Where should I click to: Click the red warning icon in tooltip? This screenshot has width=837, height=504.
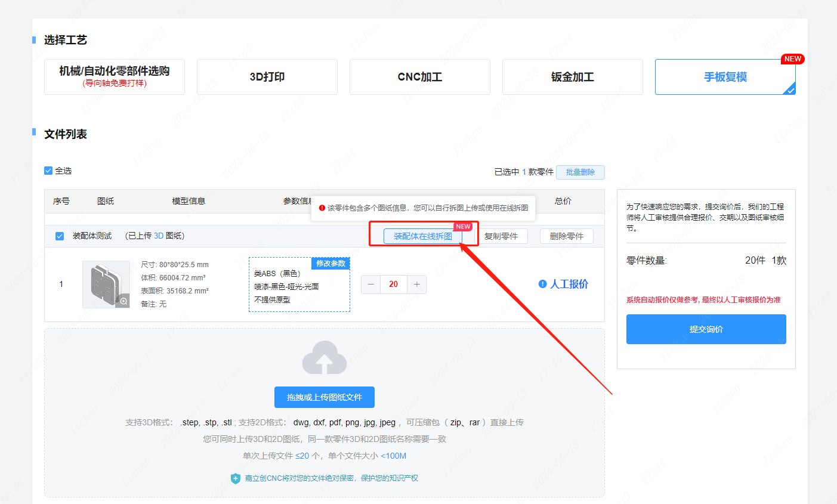pyautogui.click(x=322, y=208)
